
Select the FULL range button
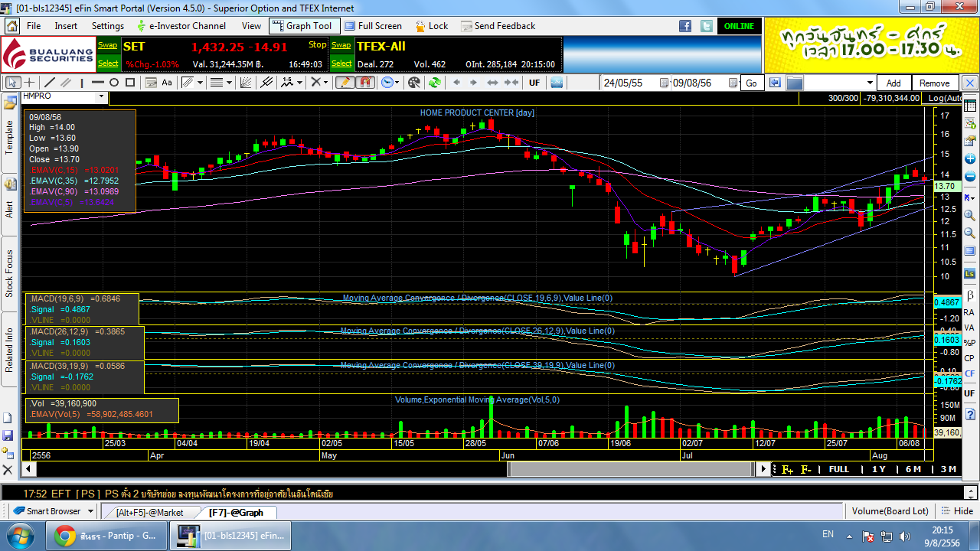tap(839, 469)
